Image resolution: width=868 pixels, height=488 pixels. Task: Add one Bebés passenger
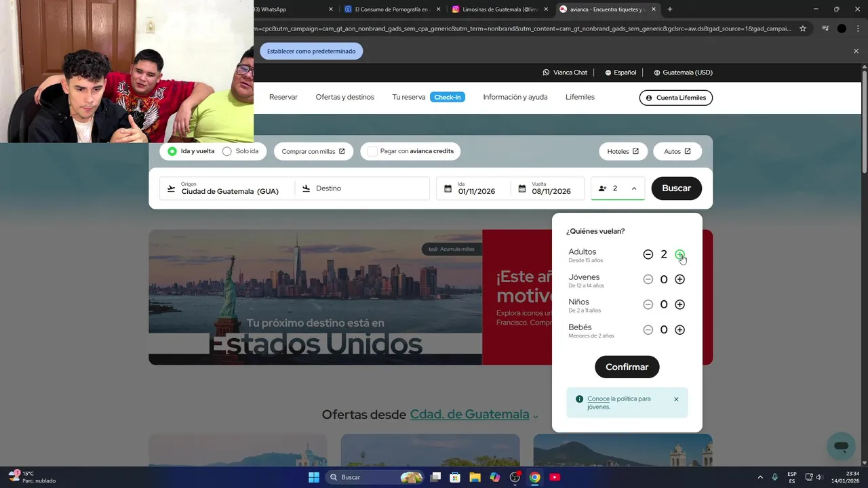click(679, 329)
